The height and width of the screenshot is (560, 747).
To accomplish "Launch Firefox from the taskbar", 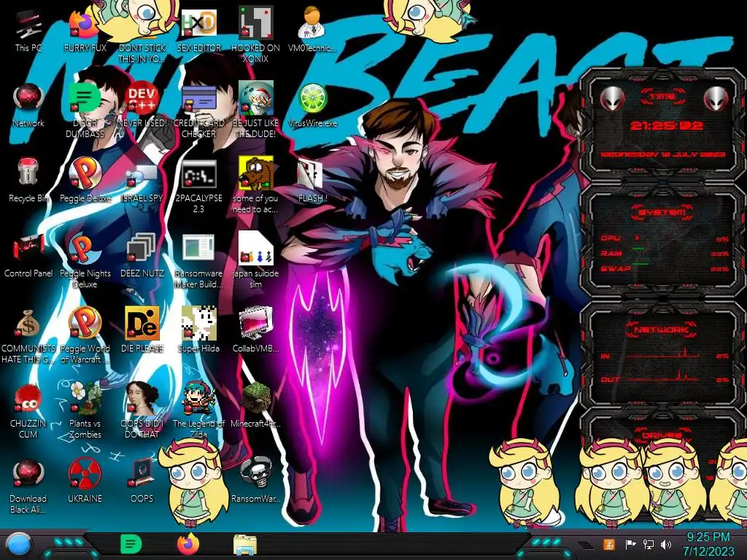I will (188, 544).
